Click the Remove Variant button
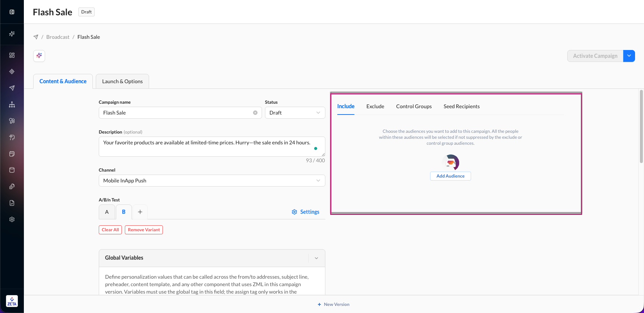 pos(144,230)
